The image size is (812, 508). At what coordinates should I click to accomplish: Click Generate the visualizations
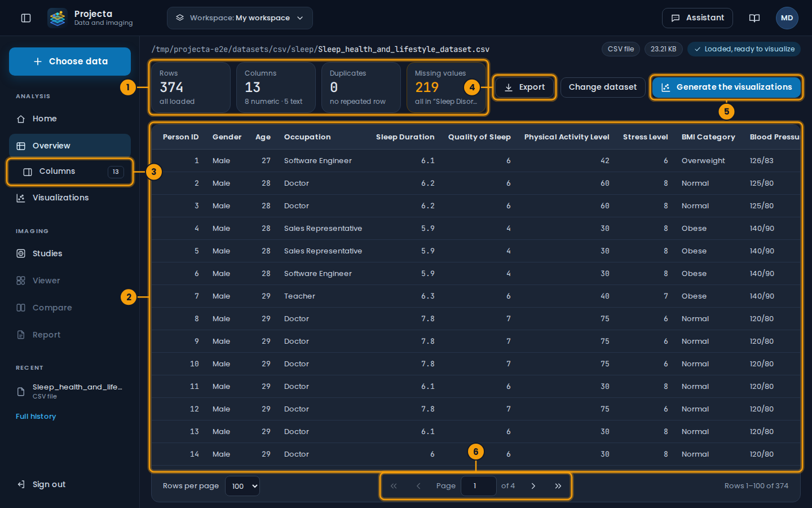pyautogui.click(x=726, y=87)
